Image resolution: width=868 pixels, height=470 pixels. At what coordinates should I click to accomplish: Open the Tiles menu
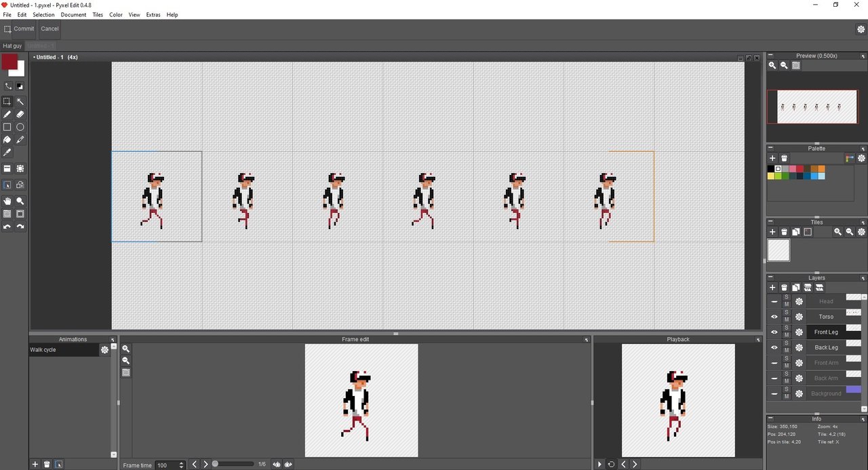click(x=98, y=14)
